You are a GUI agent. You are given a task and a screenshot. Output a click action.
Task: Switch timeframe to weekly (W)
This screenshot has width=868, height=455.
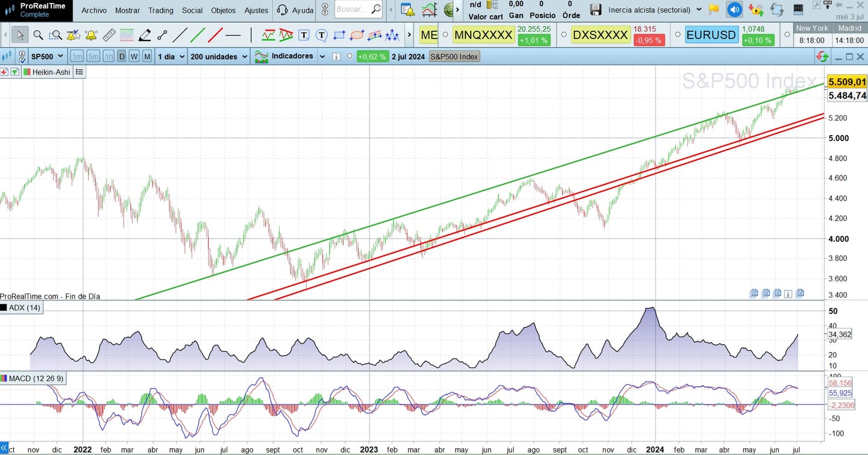(x=134, y=57)
